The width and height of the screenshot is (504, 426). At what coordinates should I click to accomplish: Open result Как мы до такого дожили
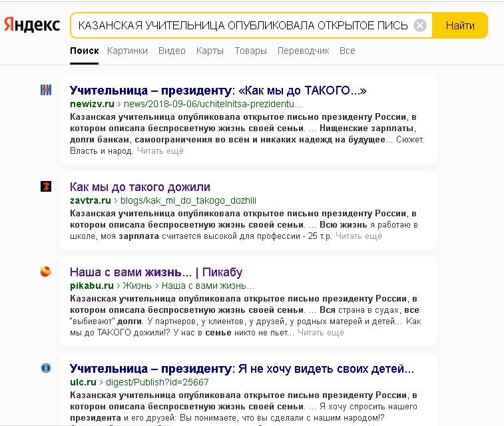140,187
